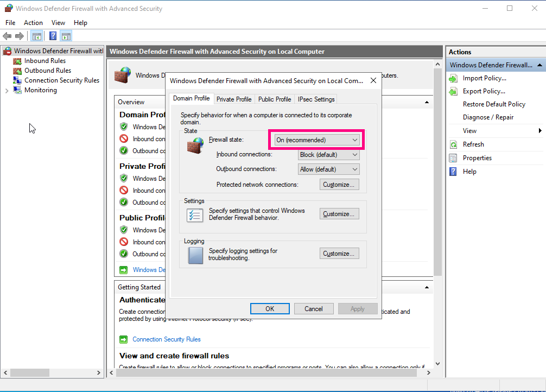Collapse the Overview section arrow
Screen dimensions: 546x392
coord(427,102)
